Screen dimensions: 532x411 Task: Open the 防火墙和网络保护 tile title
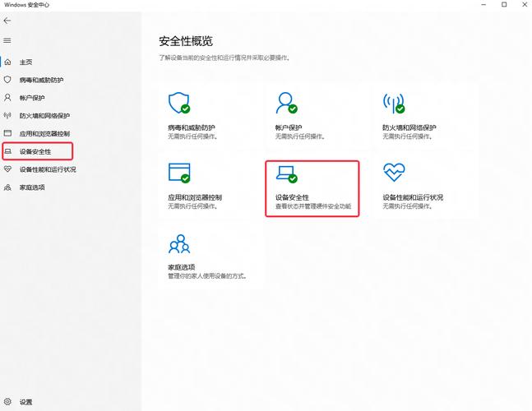tap(409, 128)
